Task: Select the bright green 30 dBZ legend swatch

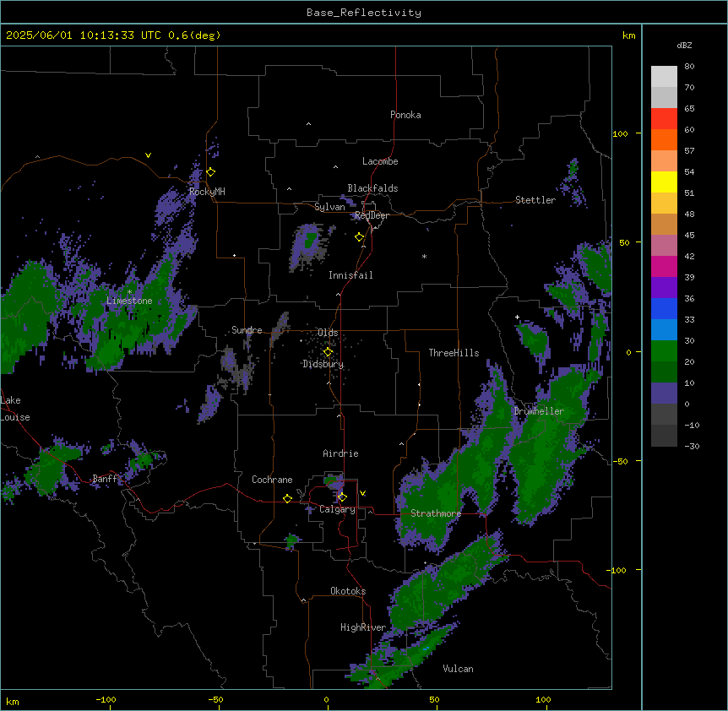Action: [x=664, y=351]
